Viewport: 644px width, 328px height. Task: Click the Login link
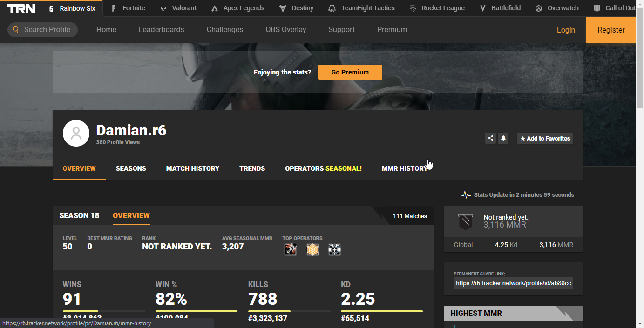pyautogui.click(x=566, y=30)
